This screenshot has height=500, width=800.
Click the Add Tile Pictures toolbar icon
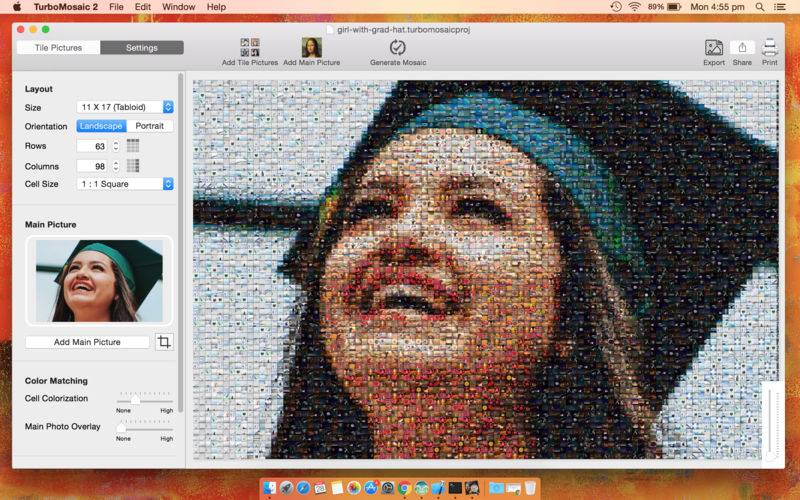tap(250, 47)
